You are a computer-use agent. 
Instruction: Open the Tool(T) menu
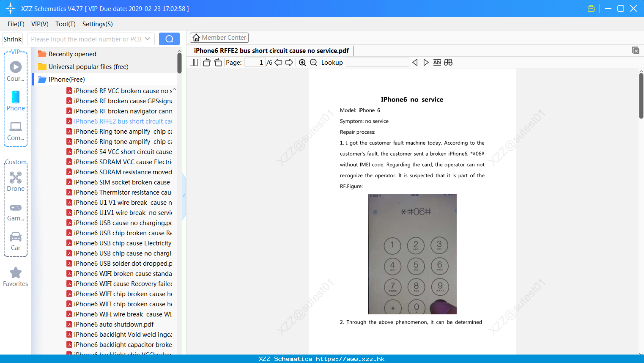point(66,24)
